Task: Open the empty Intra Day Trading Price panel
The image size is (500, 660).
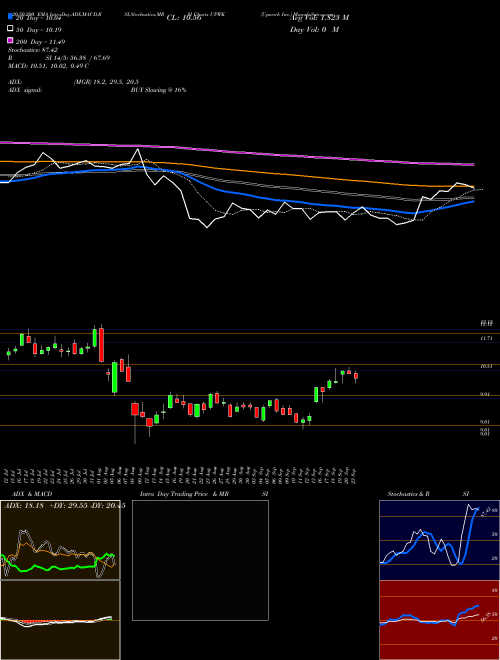Action: pos(200,560)
